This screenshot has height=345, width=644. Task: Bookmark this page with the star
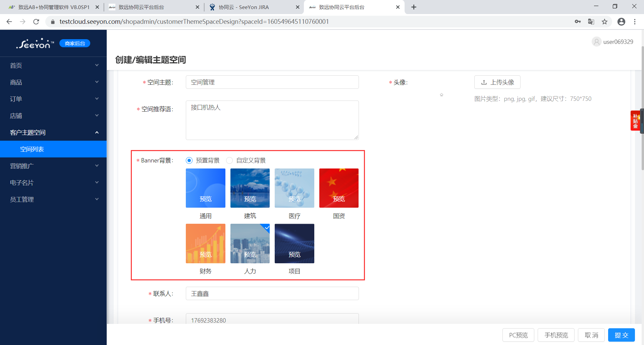[604, 21]
